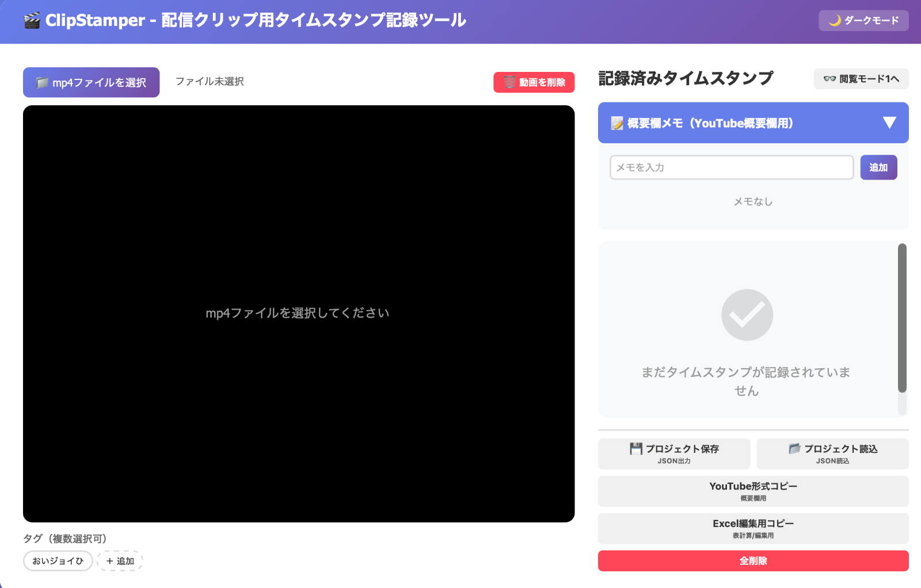
Task: Click the メモなし placeholder text
Action: point(753,201)
